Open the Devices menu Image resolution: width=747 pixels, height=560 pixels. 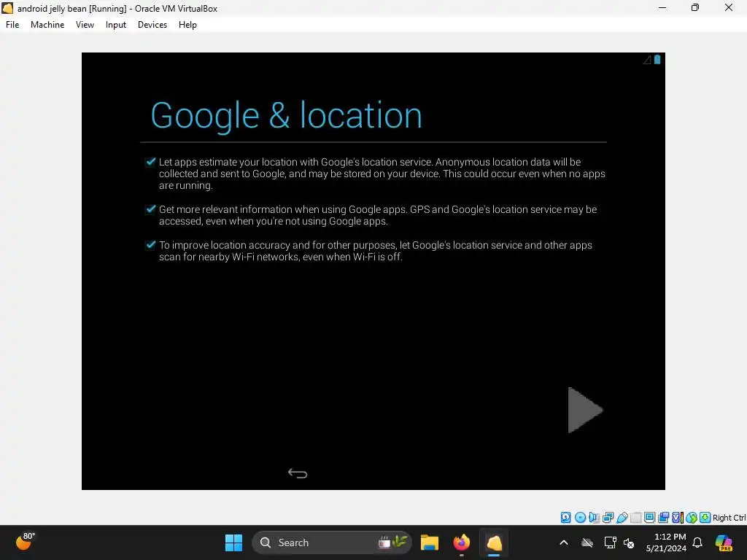152,25
